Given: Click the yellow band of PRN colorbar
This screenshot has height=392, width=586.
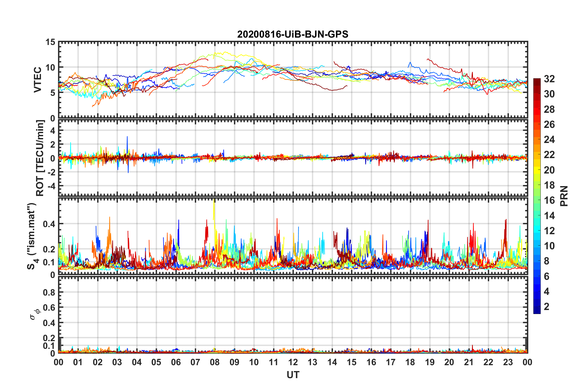Looking at the screenshot, I should click(537, 170).
